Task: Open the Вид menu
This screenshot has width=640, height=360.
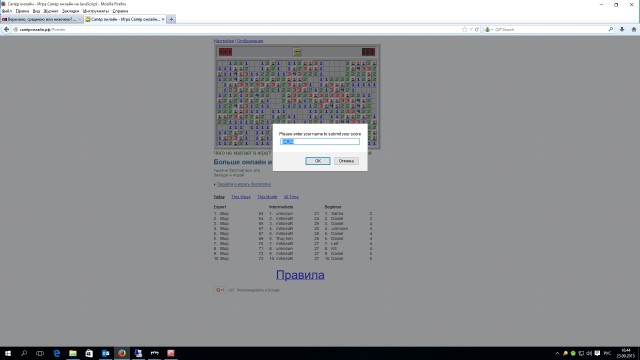Action: click(36, 11)
